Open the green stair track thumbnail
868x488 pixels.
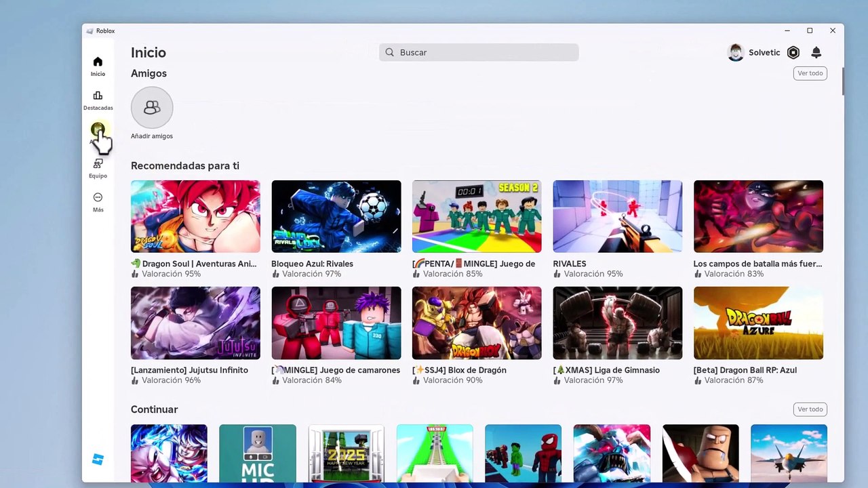(x=435, y=453)
